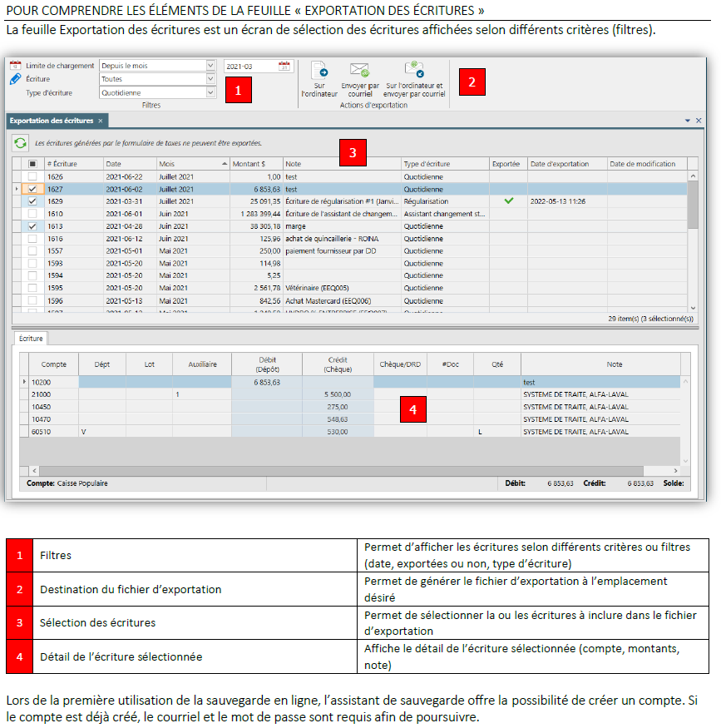Click the detail grid horizontal scrollbar
This screenshot has width=721, height=728.
tap(341, 471)
